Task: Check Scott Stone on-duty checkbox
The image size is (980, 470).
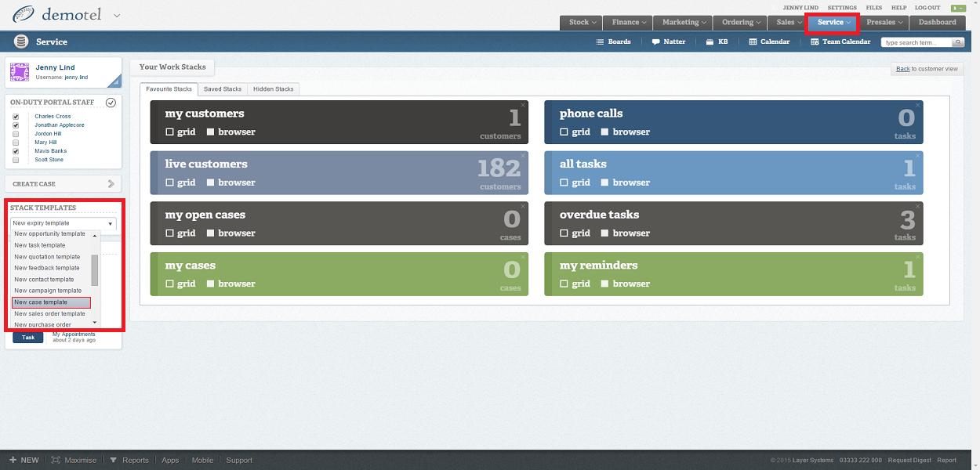Action: pyautogui.click(x=16, y=160)
